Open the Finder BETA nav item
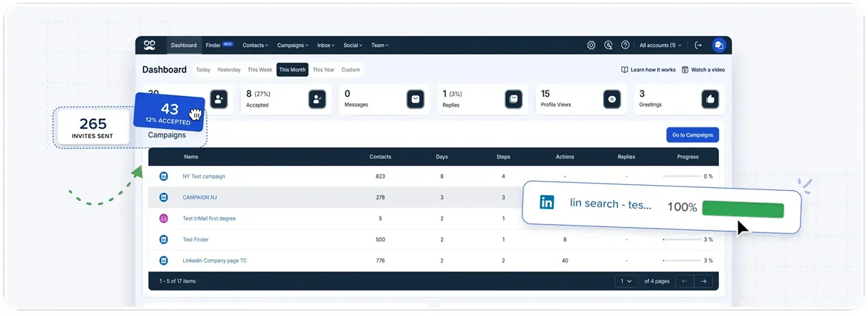 (219, 45)
